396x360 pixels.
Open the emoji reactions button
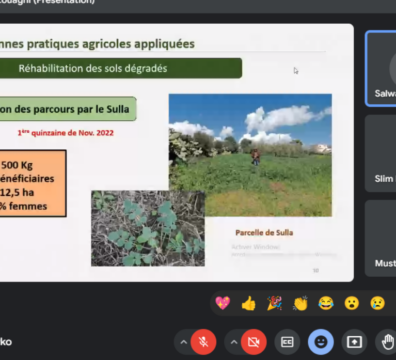[x=321, y=342]
